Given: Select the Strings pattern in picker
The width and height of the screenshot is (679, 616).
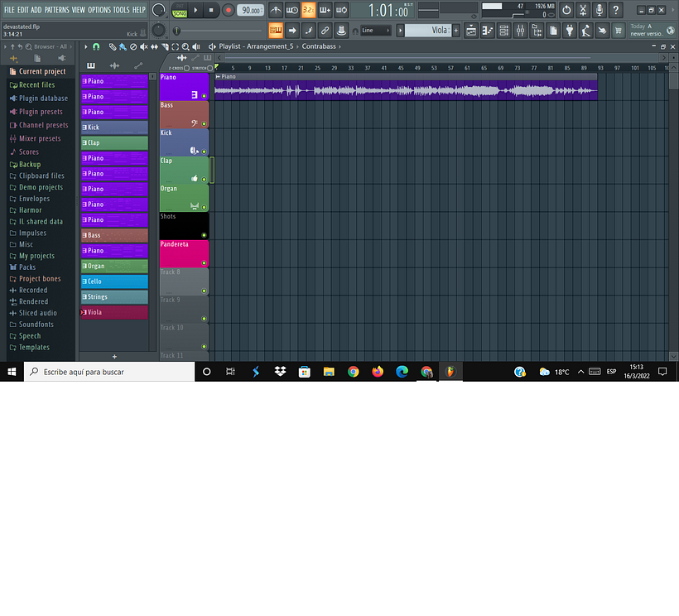Looking at the screenshot, I should click(x=114, y=297).
